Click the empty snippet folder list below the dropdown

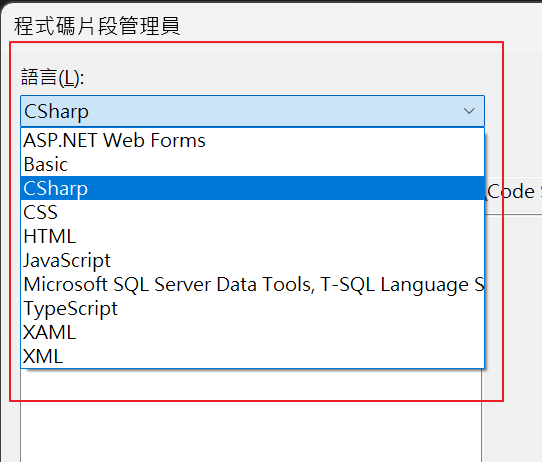coord(251,415)
